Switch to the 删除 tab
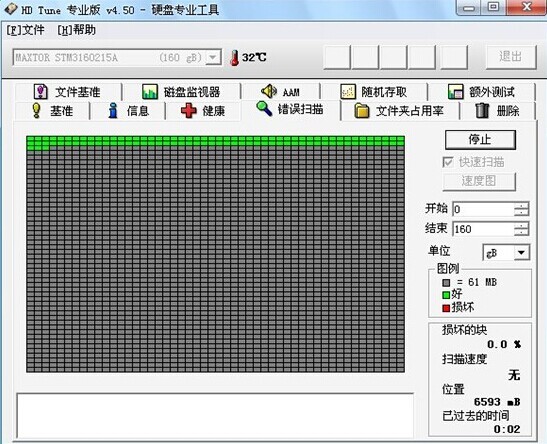Screen dimensions: 547x444 pyautogui.click(x=498, y=111)
